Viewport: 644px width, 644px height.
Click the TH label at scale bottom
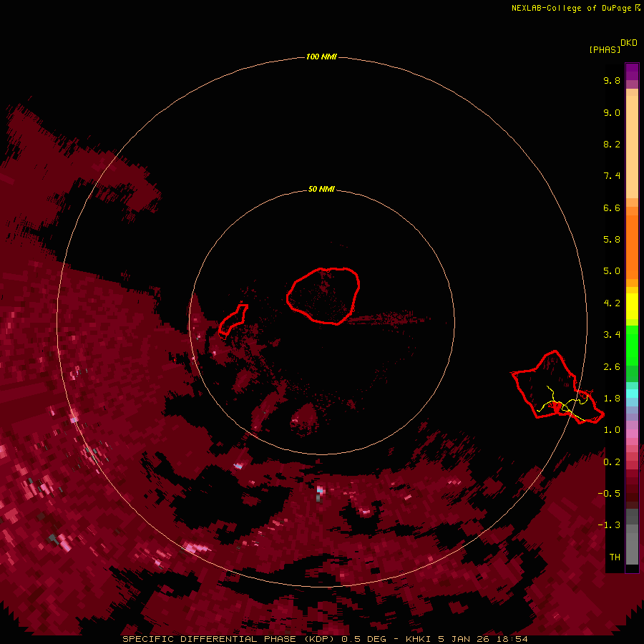615,557
